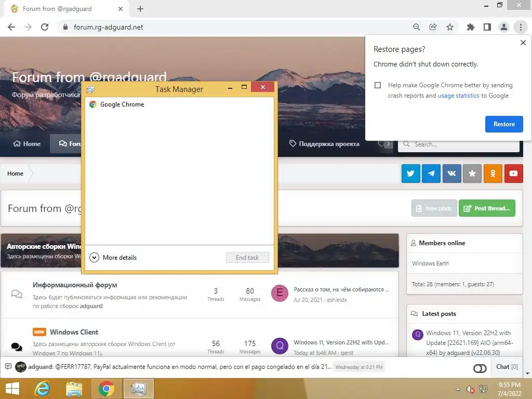Image resolution: width=532 pixels, height=399 pixels.
Task: Enable sending crash reports checkbox
Action: coord(378,85)
